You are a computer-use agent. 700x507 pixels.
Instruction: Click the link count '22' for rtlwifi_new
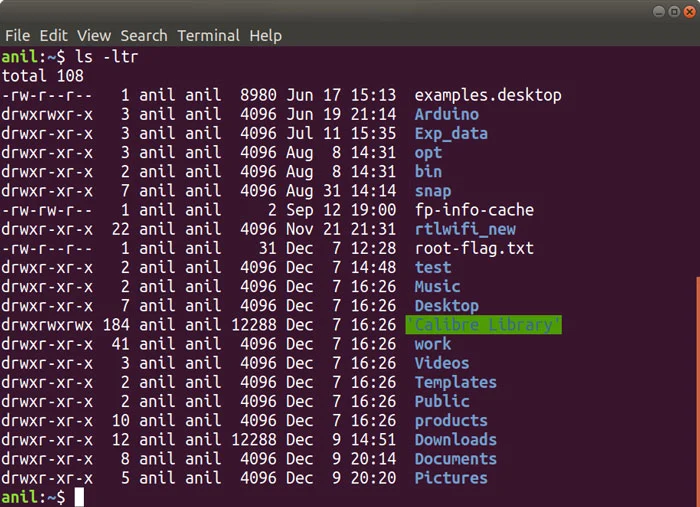[x=121, y=229]
